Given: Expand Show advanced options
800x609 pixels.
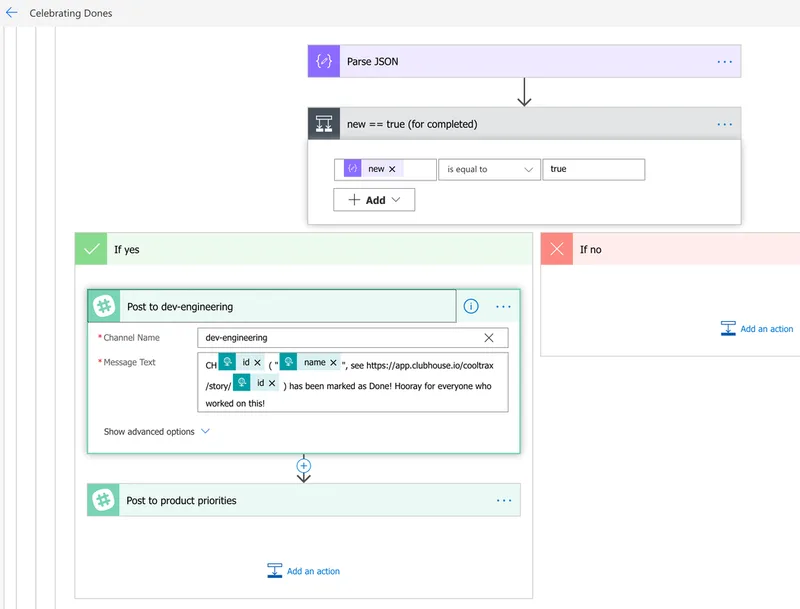Looking at the screenshot, I should point(157,432).
